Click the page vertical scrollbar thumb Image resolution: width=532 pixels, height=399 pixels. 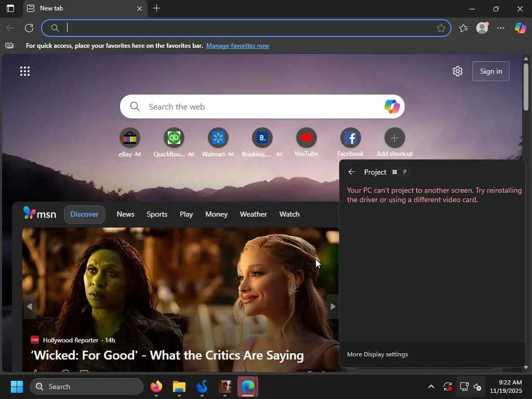click(526, 87)
